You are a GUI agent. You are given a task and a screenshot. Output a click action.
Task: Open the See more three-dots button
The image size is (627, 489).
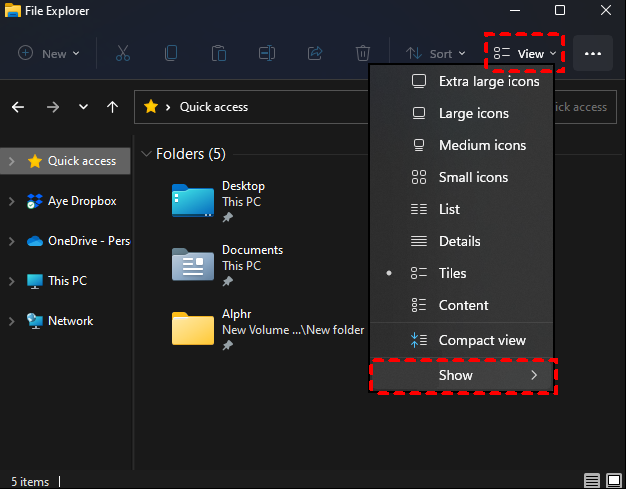tap(593, 53)
